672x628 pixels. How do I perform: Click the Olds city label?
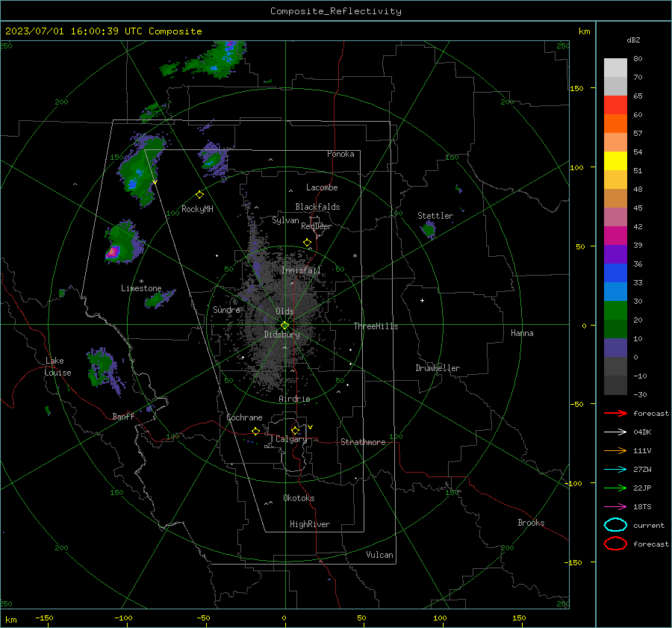[284, 311]
